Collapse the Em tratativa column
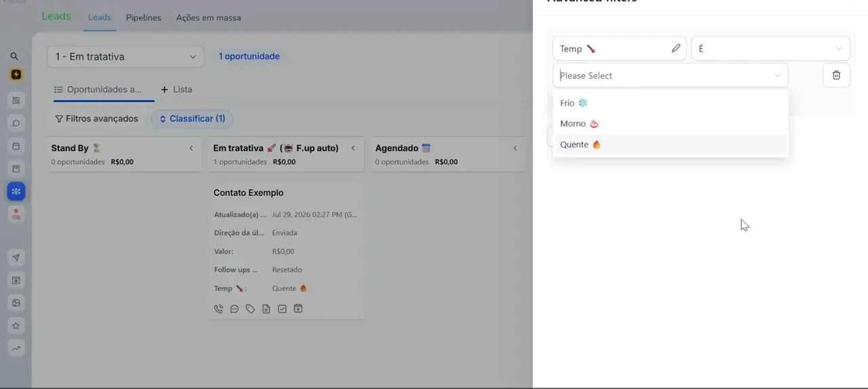The width and height of the screenshot is (868, 389). 353,148
